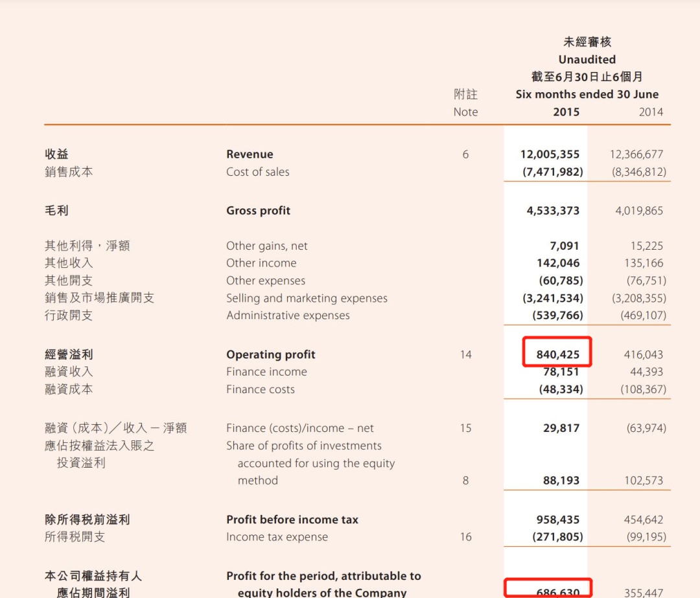Click the Chinese note header '附註'
The width and height of the screenshot is (700, 598).
point(465,94)
